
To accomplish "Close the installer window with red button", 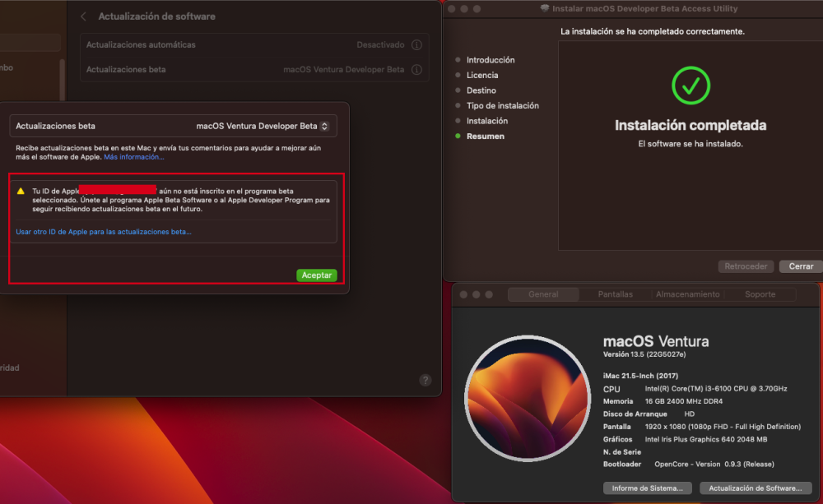I will pyautogui.click(x=451, y=9).
